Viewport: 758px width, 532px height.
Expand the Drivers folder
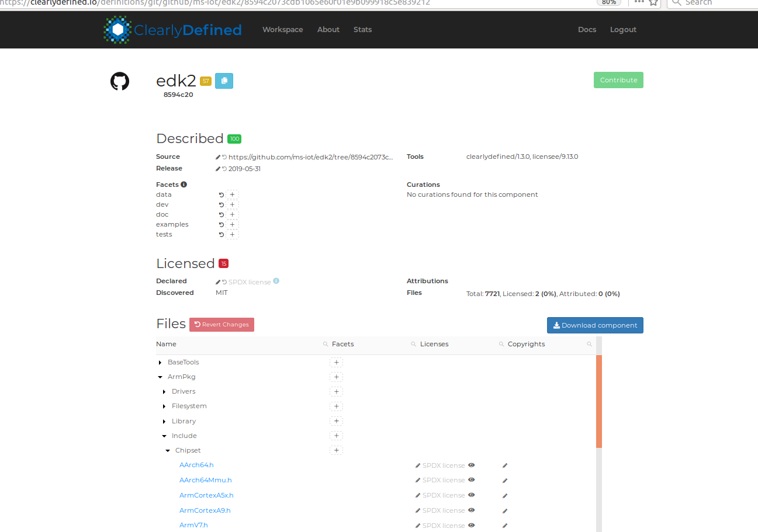click(x=164, y=391)
